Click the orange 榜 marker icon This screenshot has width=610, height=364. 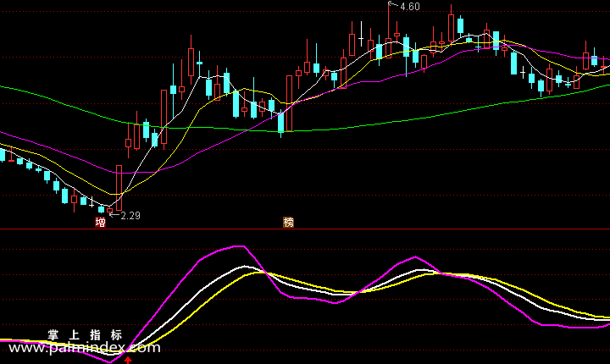(x=288, y=223)
